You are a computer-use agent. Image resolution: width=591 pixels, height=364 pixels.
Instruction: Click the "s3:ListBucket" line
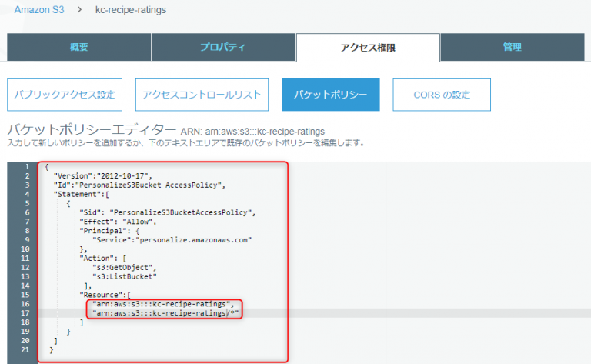[125, 276]
